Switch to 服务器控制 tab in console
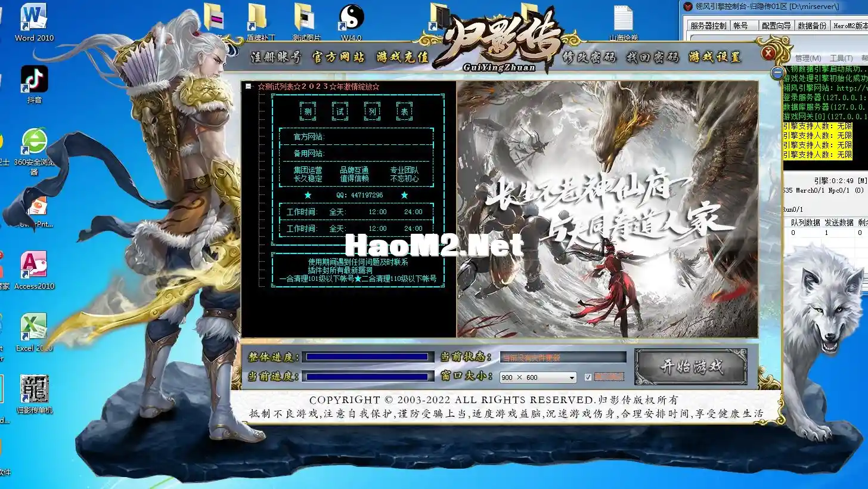Screen dimensions: 868x489 708,26
